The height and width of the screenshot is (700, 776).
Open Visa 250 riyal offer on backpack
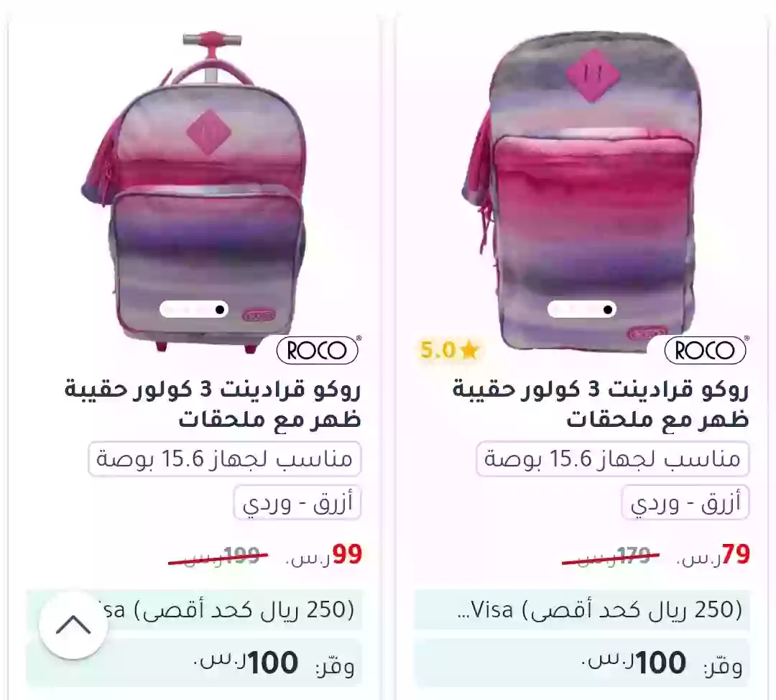click(583, 610)
